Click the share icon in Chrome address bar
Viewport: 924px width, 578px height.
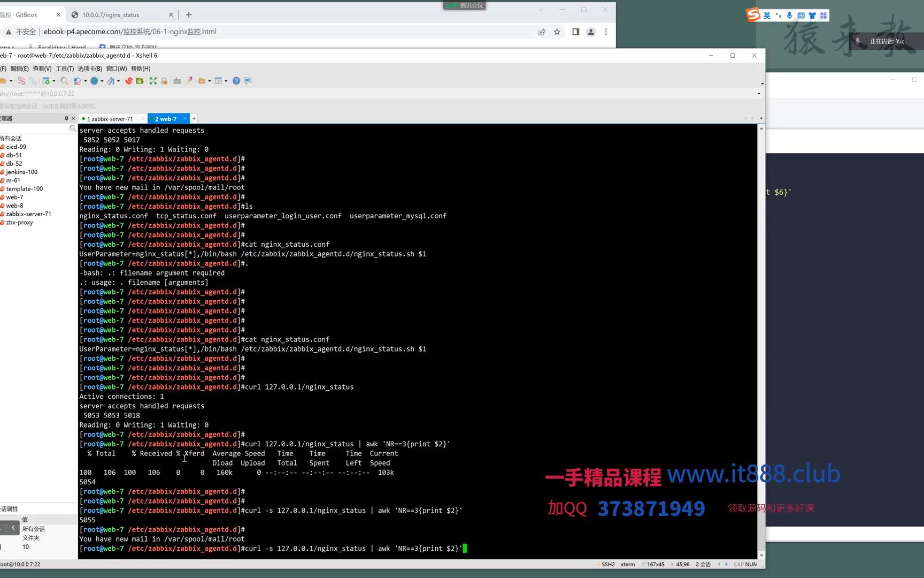[x=542, y=32]
